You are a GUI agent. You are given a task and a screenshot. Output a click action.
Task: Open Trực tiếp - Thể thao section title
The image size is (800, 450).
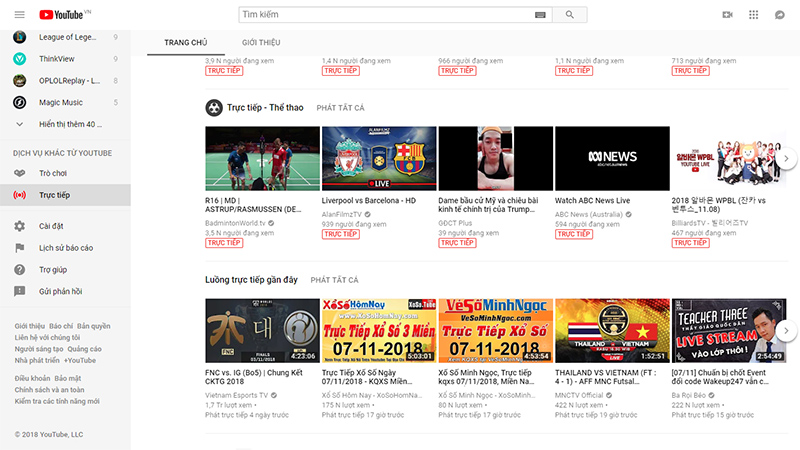[265, 108]
